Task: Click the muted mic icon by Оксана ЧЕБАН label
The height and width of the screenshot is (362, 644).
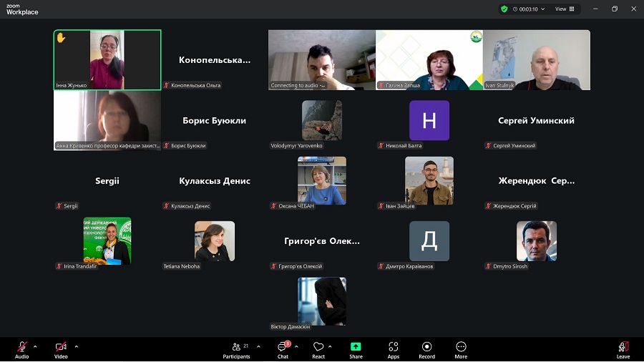Action: pos(274,206)
